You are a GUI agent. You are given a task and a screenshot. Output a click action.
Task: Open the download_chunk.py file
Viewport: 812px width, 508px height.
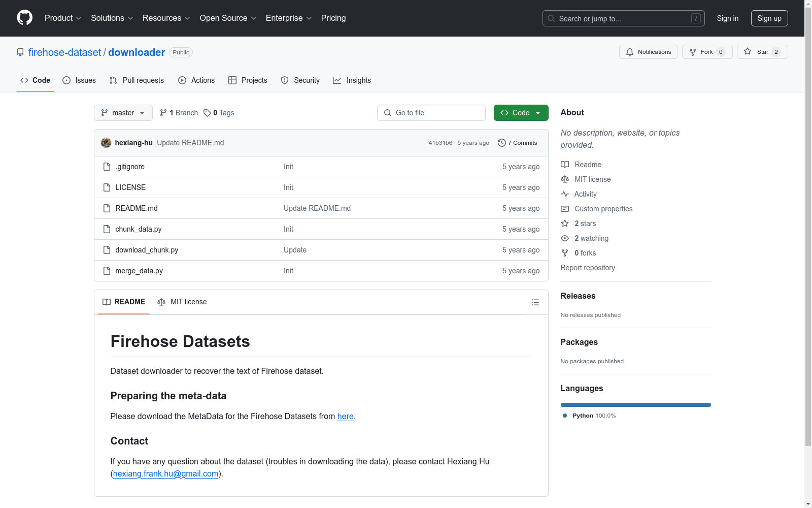pyautogui.click(x=147, y=250)
